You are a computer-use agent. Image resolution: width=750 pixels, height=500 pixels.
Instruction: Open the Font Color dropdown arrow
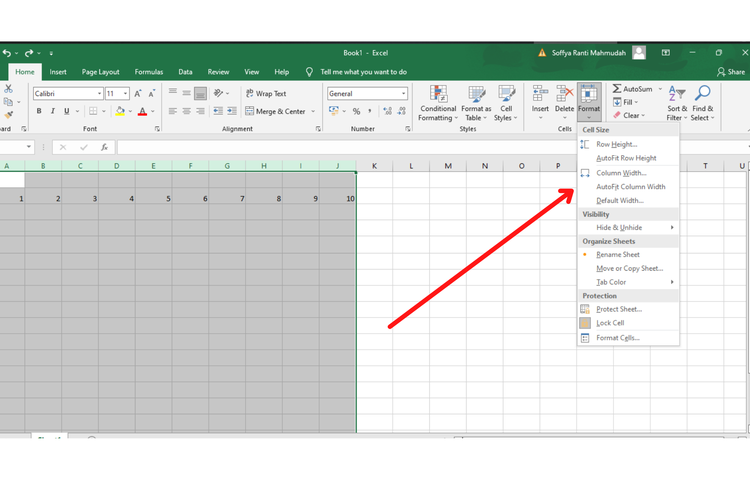(x=153, y=111)
